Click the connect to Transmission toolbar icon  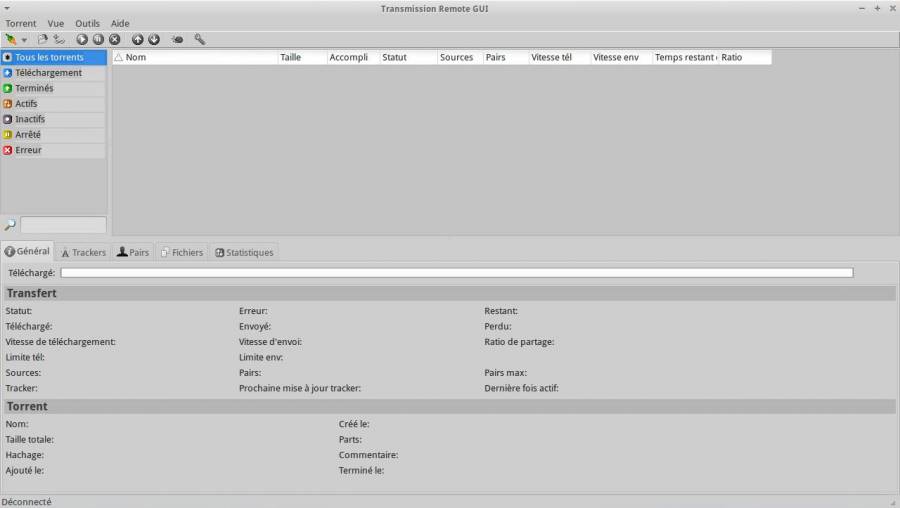(x=11, y=39)
